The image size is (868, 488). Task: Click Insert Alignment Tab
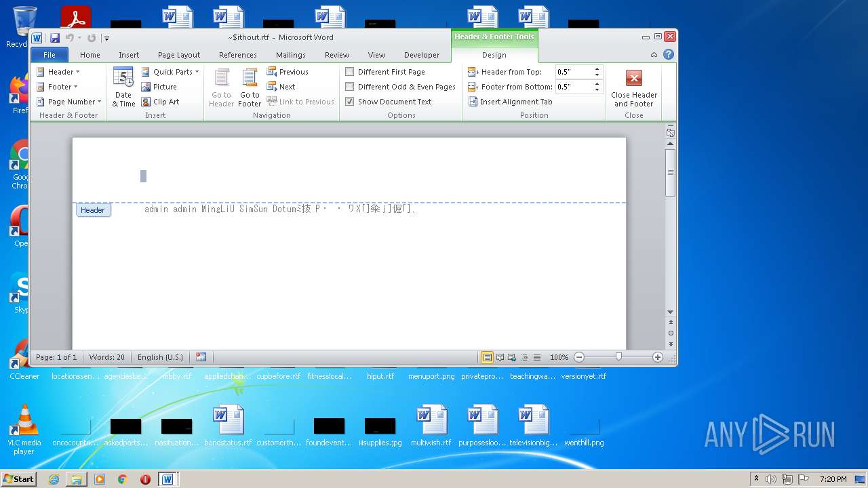coord(510,102)
